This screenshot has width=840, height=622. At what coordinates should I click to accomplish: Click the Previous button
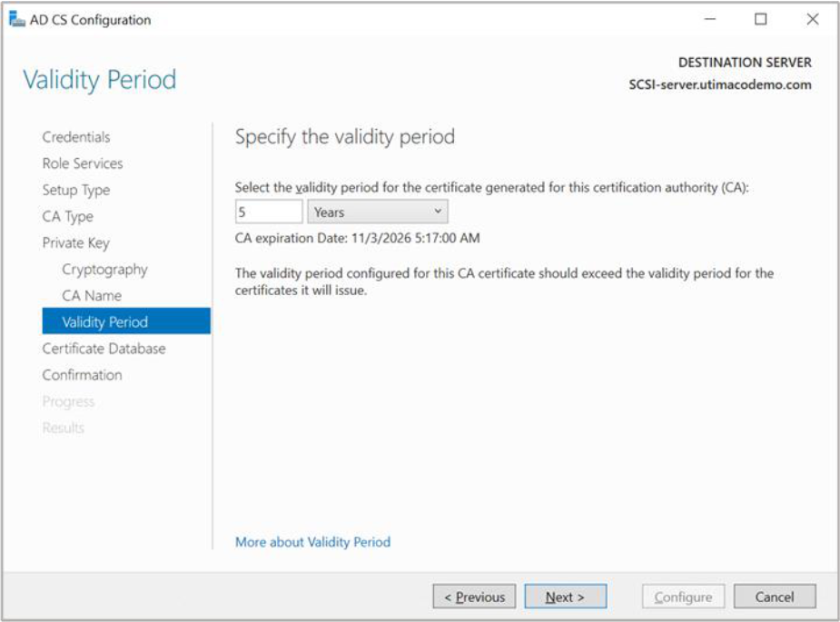pyautogui.click(x=474, y=597)
